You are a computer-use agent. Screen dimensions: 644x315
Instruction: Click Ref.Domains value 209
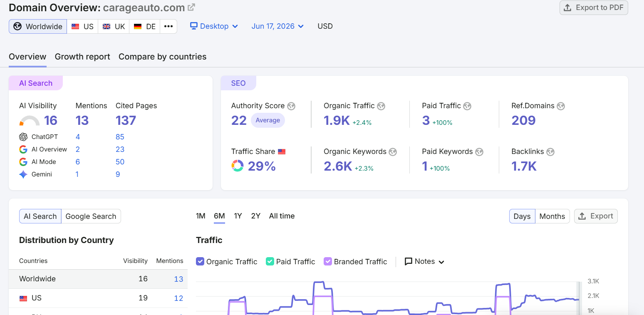(523, 121)
